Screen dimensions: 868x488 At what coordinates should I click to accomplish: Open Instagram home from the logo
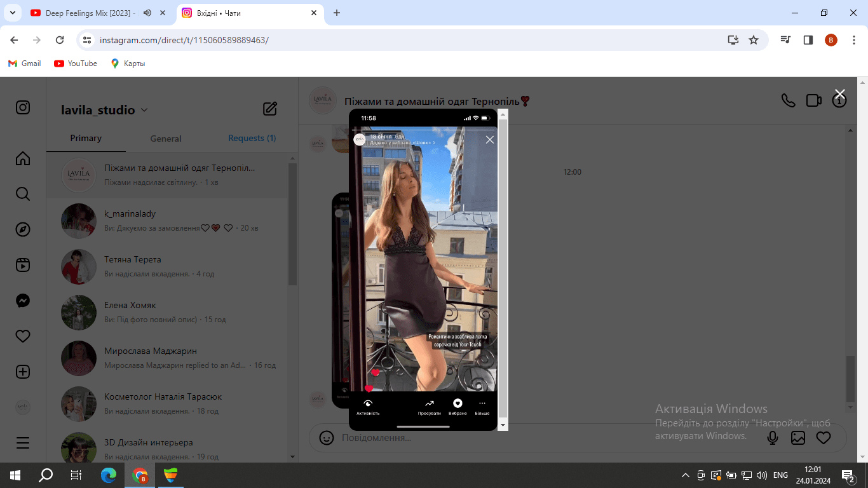pyautogui.click(x=23, y=107)
